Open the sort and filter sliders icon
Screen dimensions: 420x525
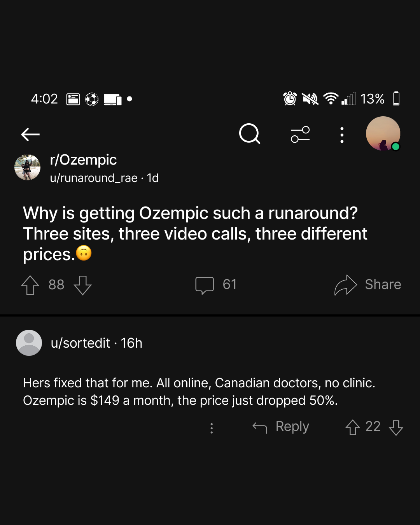pyautogui.click(x=300, y=135)
